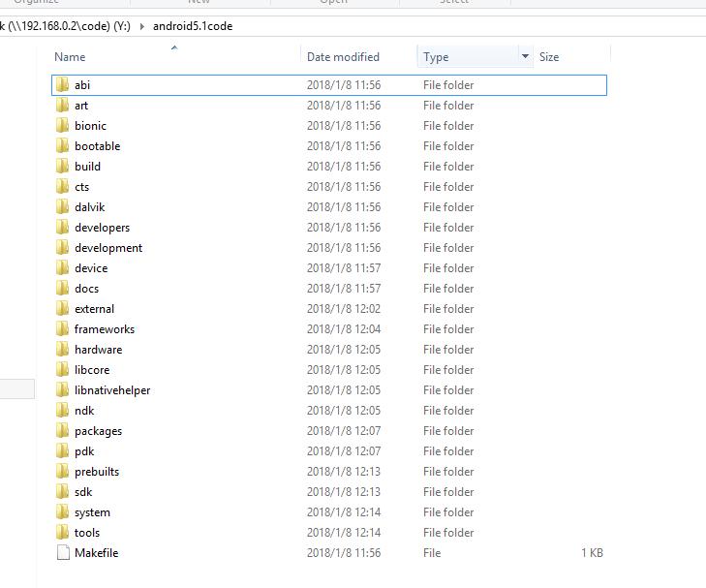Select the dalvik folder icon
This screenshot has width=706, height=588.
63,207
